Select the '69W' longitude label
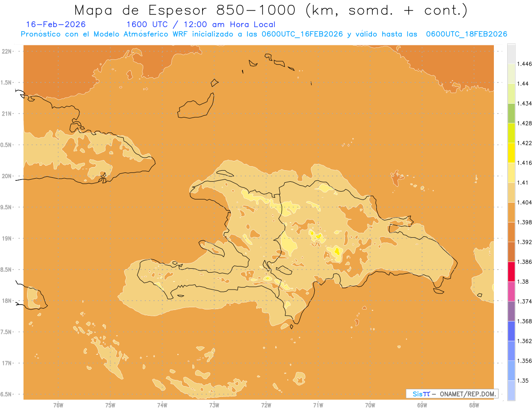The width and height of the screenshot is (532, 411). coord(422,405)
